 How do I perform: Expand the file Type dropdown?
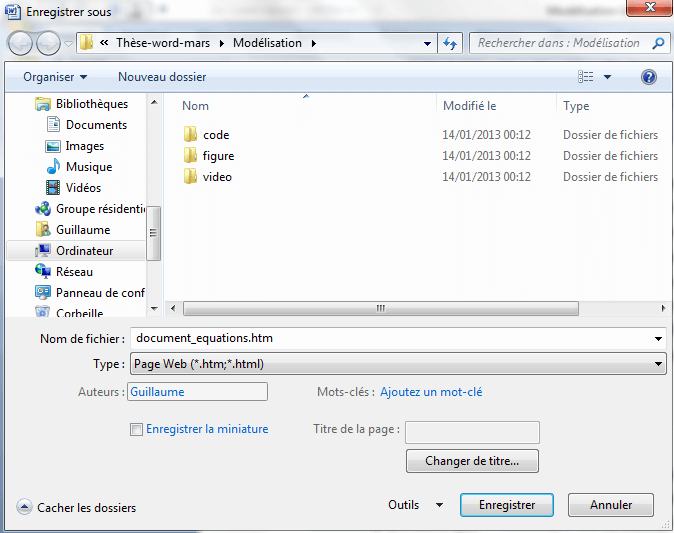658,365
